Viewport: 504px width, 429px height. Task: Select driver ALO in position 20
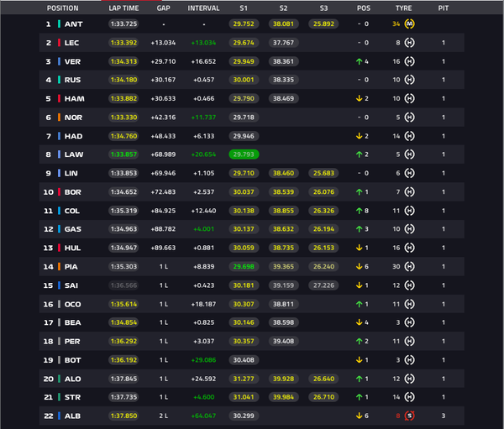72,379
